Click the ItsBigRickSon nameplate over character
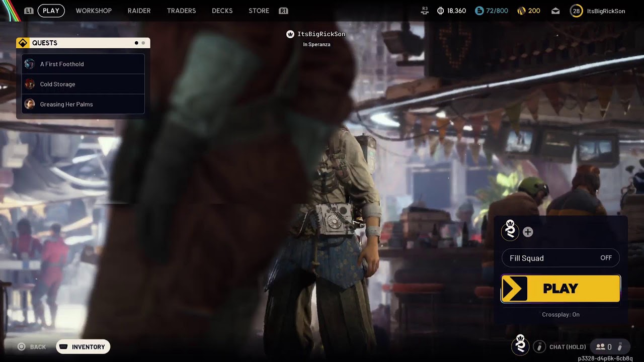The height and width of the screenshot is (362, 644). pyautogui.click(x=321, y=34)
